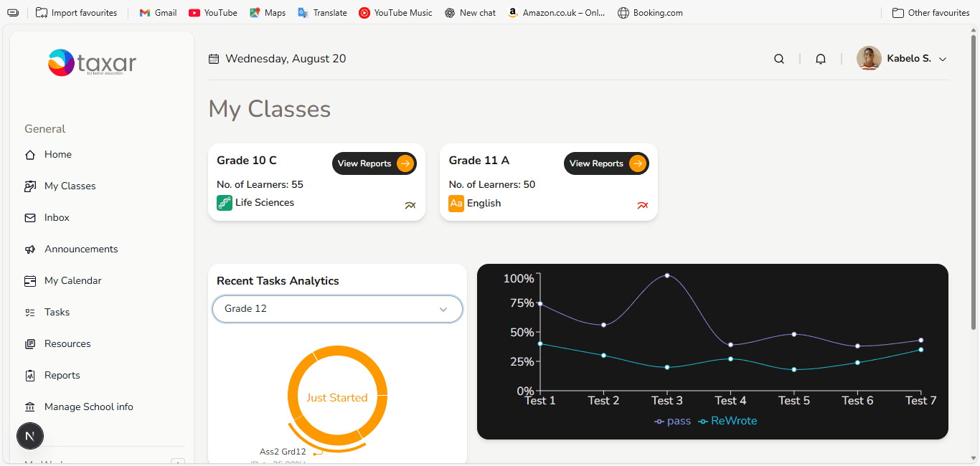980x466 pixels.
Task: Toggle the pass series in chart legend
Action: pos(672,421)
